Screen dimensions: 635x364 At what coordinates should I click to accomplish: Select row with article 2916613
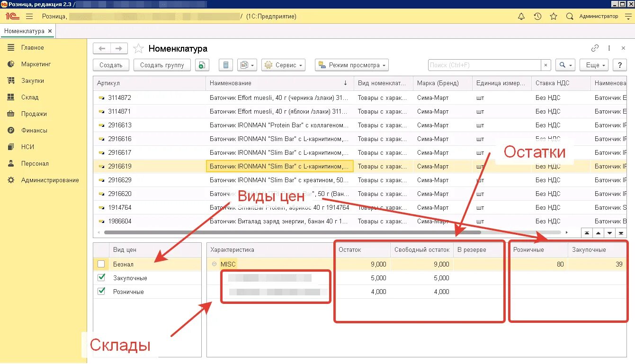point(360,125)
